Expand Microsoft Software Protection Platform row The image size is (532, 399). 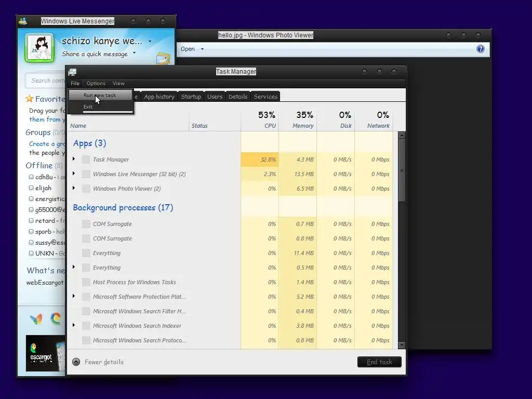tap(74, 296)
